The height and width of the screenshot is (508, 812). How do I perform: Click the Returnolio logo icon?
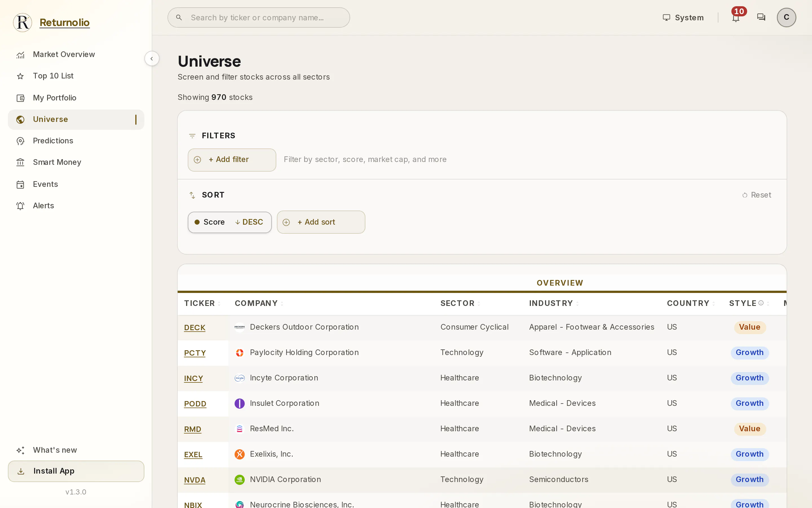tap(23, 23)
